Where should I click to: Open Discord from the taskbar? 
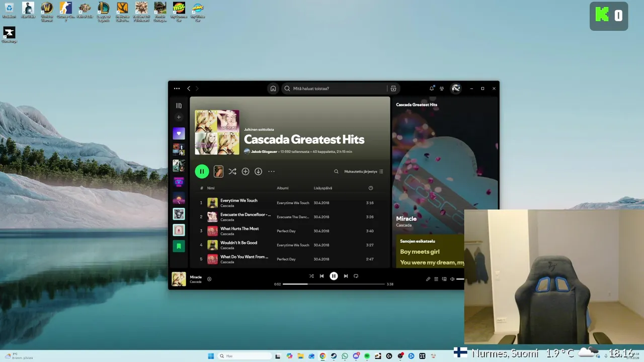click(356, 356)
